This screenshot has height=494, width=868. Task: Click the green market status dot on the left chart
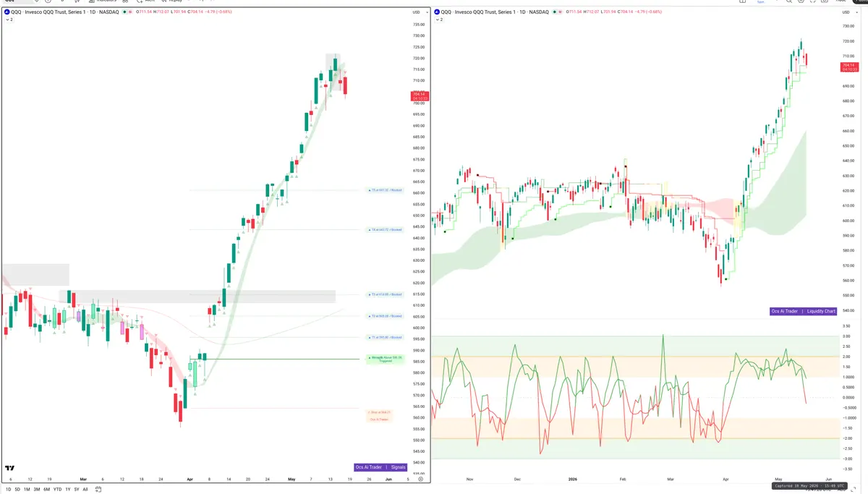(125, 12)
